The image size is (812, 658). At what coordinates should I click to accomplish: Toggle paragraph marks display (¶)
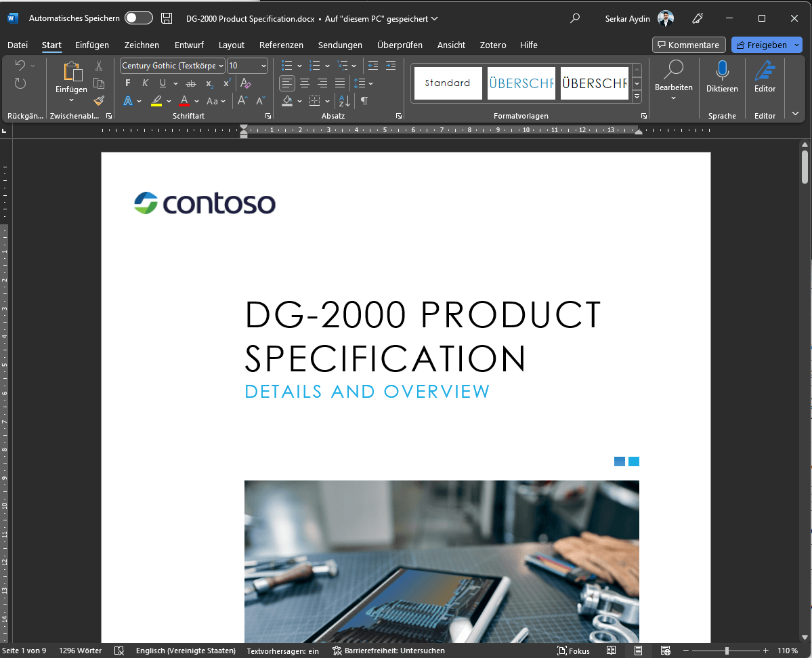click(x=364, y=101)
